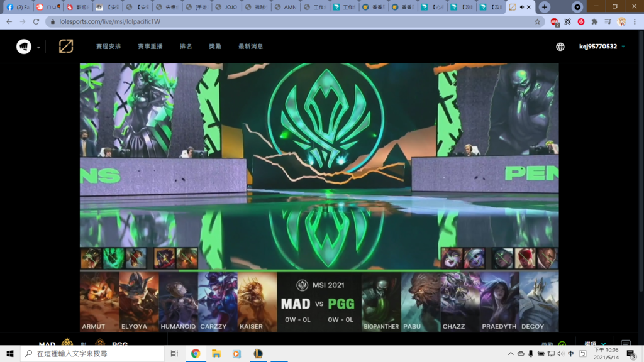The height and width of the screenshot is (362, 644).
Task: Open the media player taskbar icon
Action: pos(237,353)
